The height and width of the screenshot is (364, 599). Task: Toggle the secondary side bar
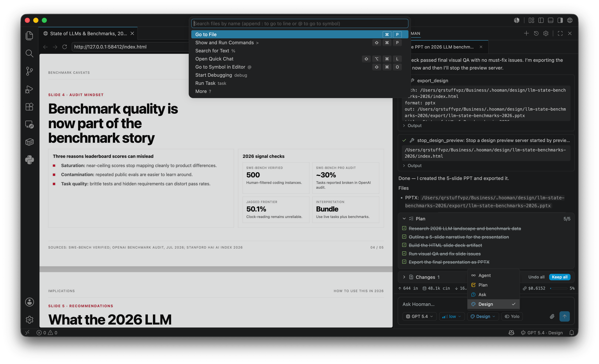click(560, 20)
